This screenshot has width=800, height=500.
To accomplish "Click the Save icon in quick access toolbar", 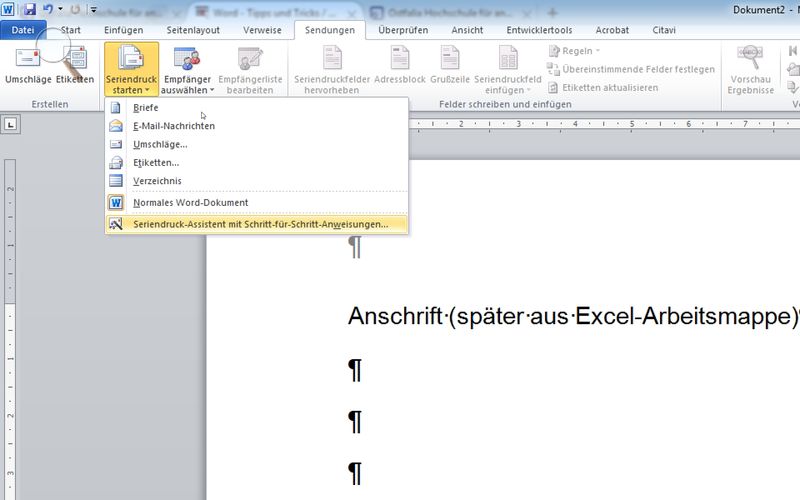I will [x=29, y=9].
